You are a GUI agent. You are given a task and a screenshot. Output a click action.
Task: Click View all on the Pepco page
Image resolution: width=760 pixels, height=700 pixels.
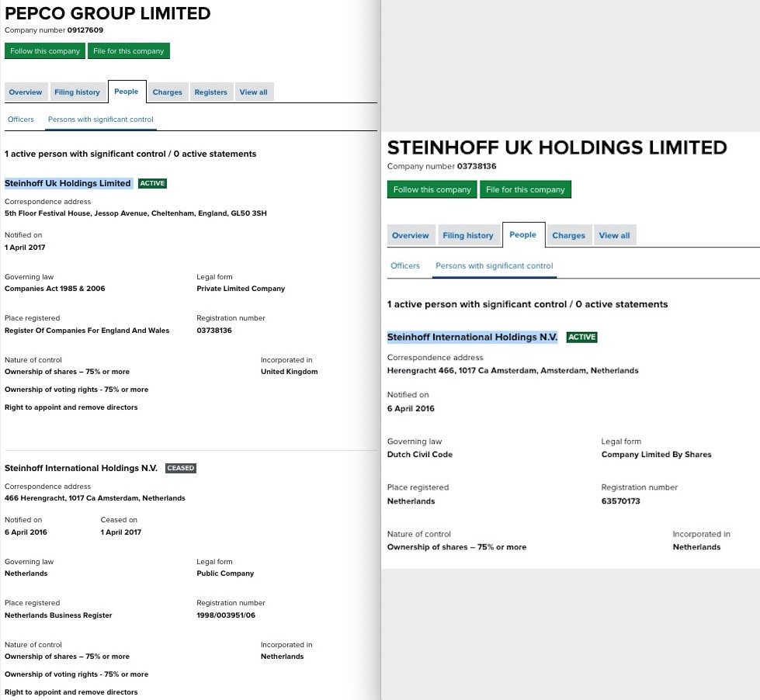point(253,92)
